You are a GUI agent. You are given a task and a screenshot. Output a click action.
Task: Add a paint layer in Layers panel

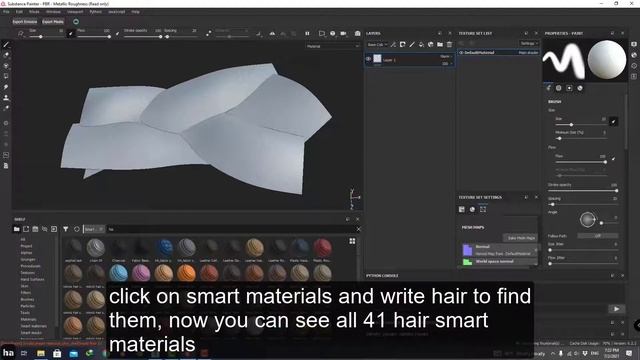coord(412,44)
